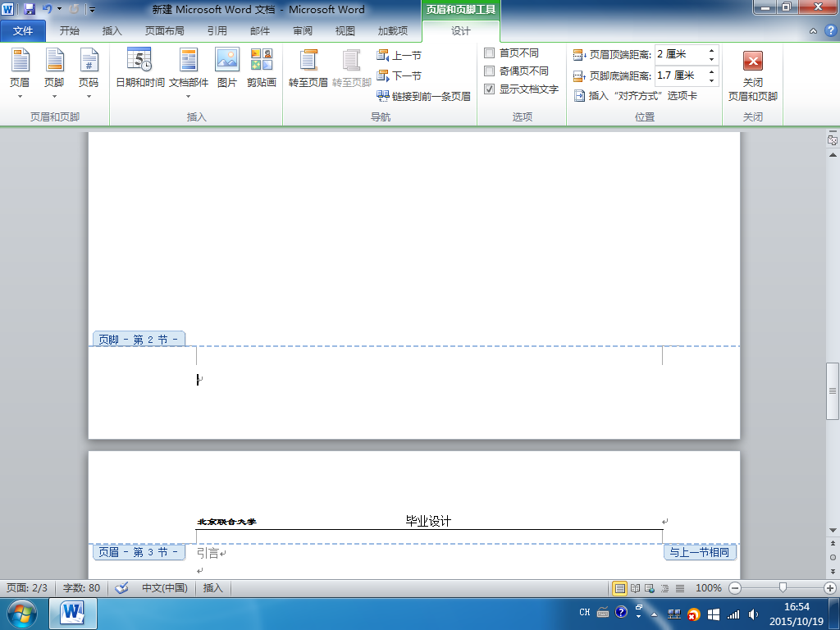Save the document from Quick Access
The height and width of the screenshot is (630, 840).
point(29,9)
